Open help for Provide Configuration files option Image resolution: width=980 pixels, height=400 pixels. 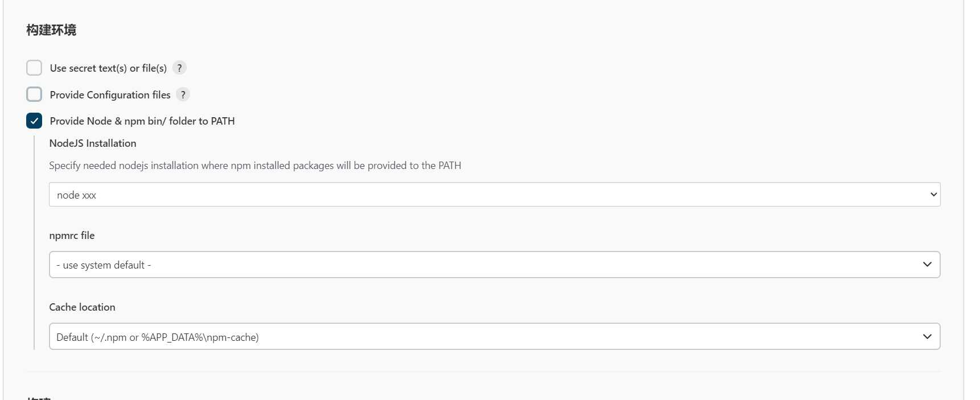183,94
